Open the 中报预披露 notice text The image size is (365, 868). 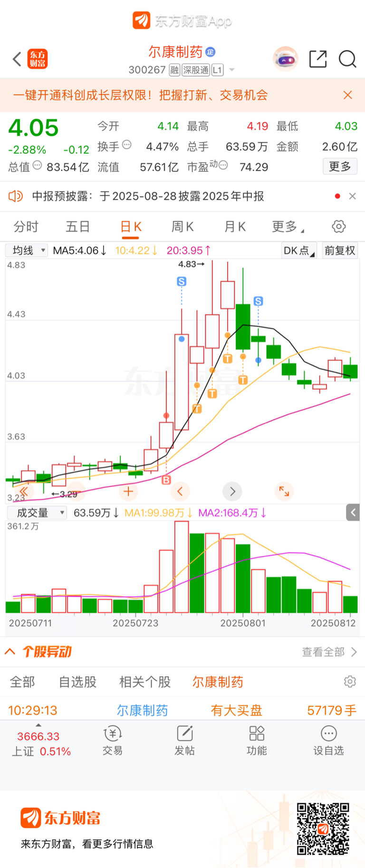pyautogui.click(x=148, y=196)
